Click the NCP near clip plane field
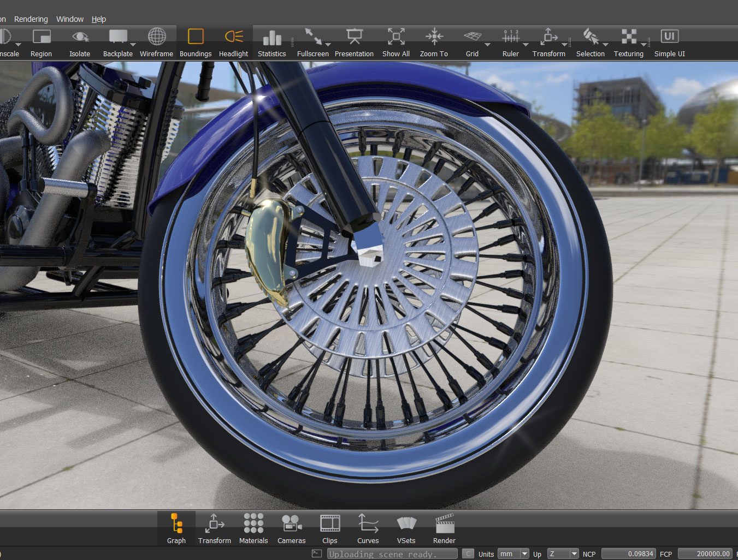The height and width of the screenshot is (560, 738). point(628,554)
